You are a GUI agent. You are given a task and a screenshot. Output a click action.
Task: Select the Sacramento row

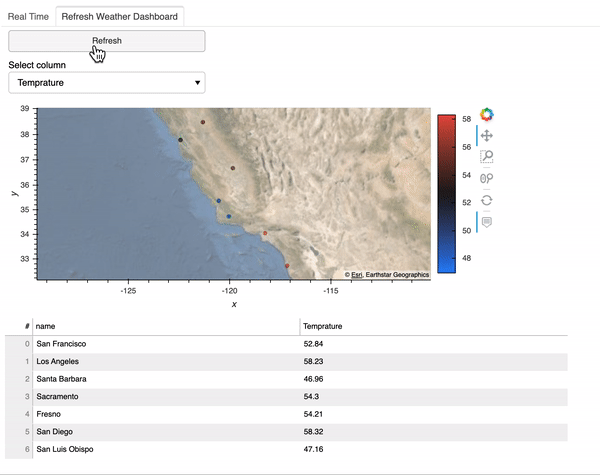click(x=286, y=397)
